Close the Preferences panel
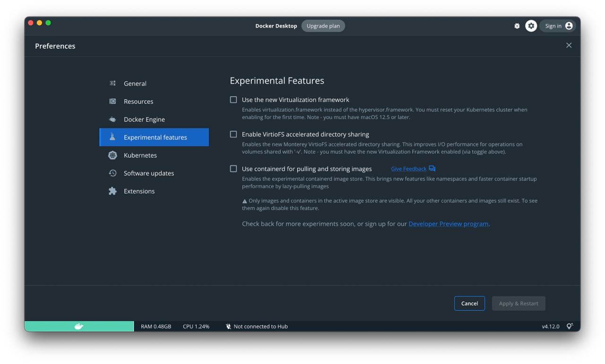The width and height of the screenshot is (605, 364). click(x=569, y=45)
